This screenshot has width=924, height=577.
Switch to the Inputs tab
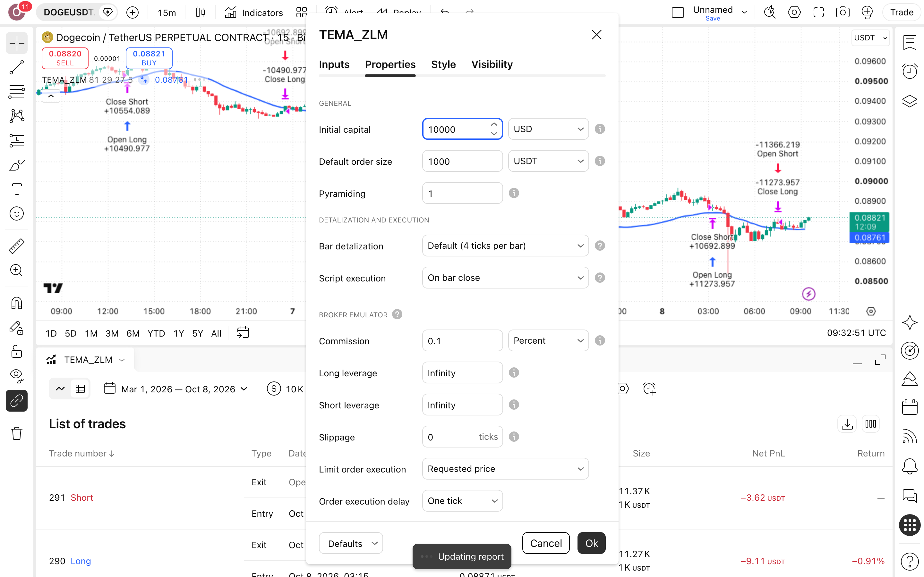pos(334,64)
